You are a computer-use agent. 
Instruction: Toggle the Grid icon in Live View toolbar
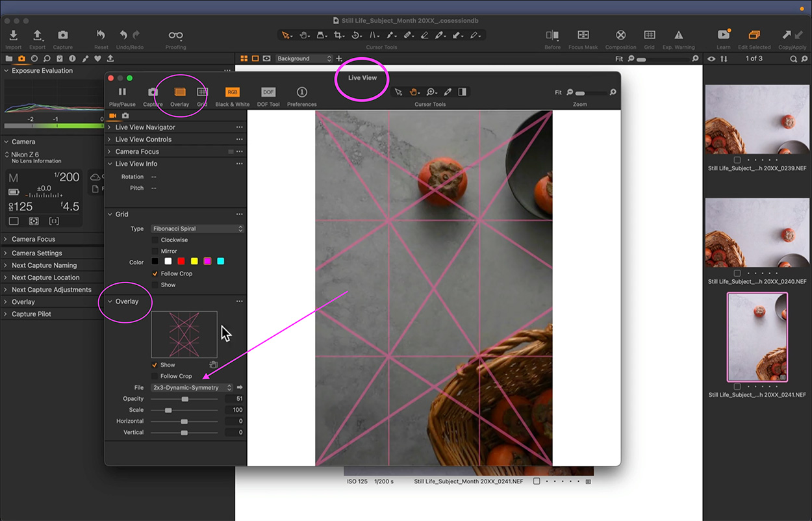click(203, 92)
